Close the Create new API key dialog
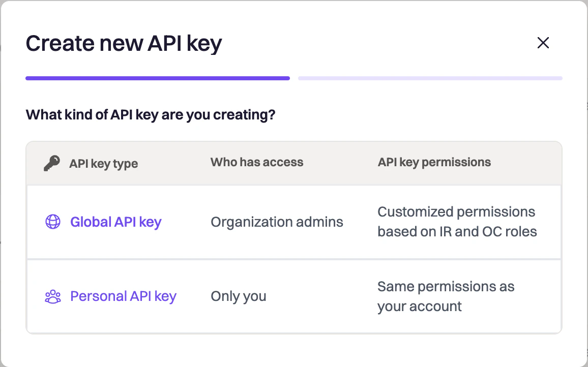 point(543,43)
